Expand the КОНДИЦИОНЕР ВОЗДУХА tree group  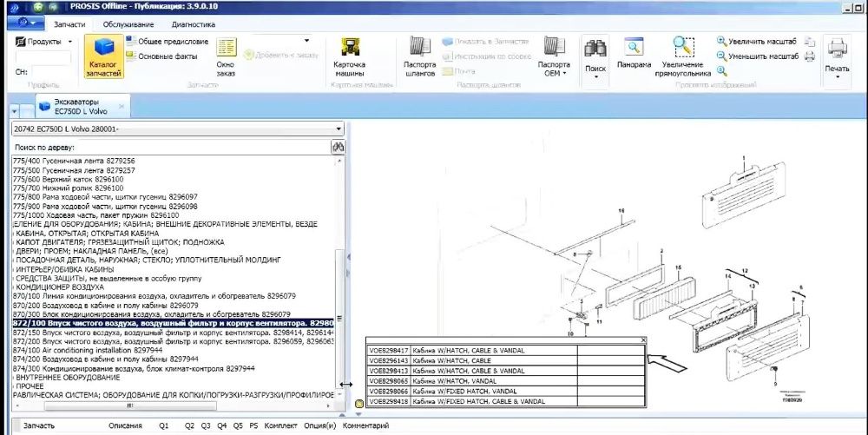tap(60, 287)
